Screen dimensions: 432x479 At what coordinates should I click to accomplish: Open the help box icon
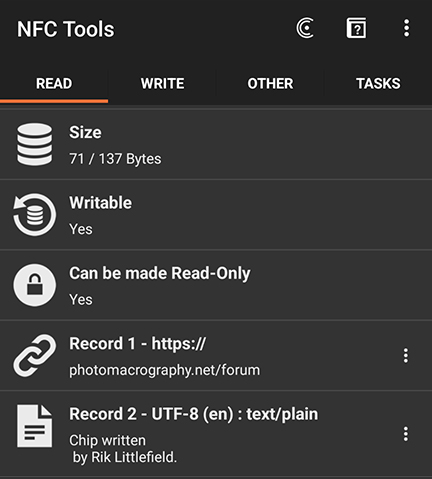[x=356, y=28]
